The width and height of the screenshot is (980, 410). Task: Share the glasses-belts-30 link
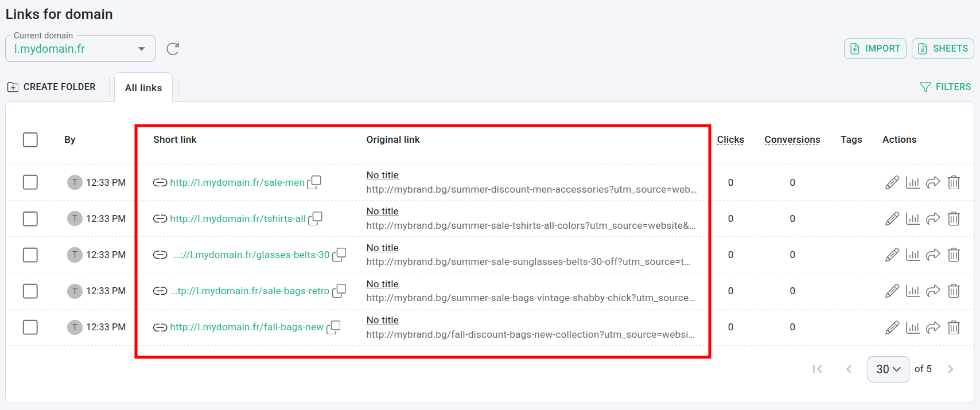tap(933, 255)
